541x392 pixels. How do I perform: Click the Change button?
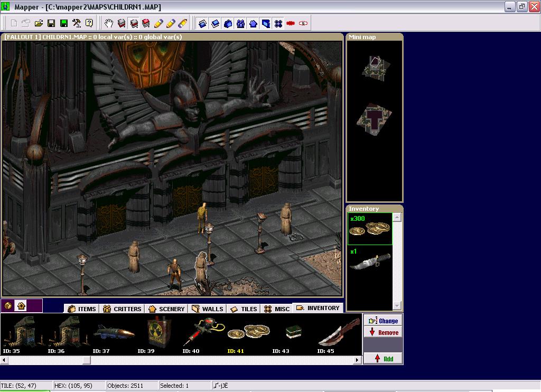383,321
